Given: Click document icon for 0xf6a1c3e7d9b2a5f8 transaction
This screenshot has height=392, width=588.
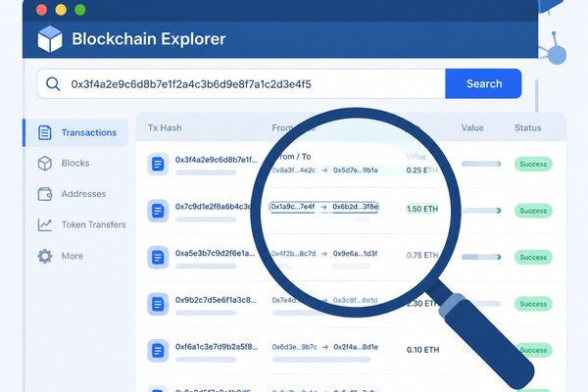Looking at the screenshot, I should click(x=158, y=351).
